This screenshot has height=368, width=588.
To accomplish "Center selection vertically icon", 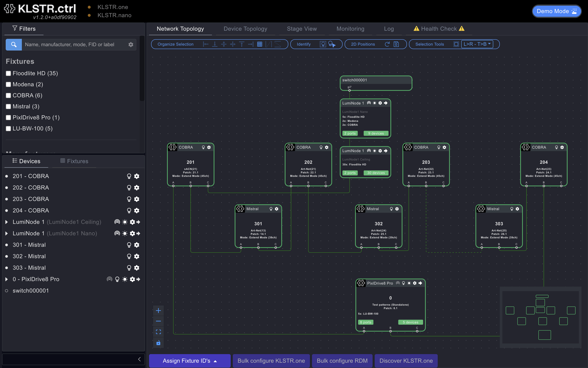I will point(224,44).
